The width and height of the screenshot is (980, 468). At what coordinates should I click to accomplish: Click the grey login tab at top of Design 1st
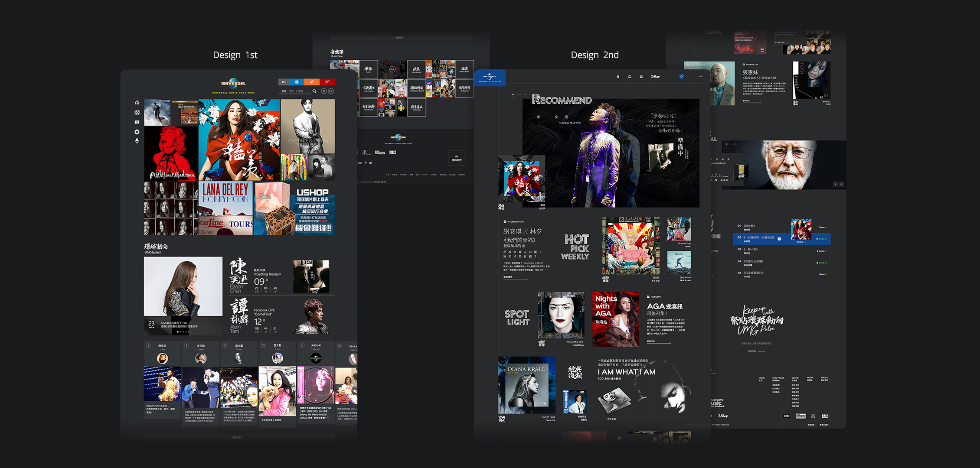click(x=284, y=82)
